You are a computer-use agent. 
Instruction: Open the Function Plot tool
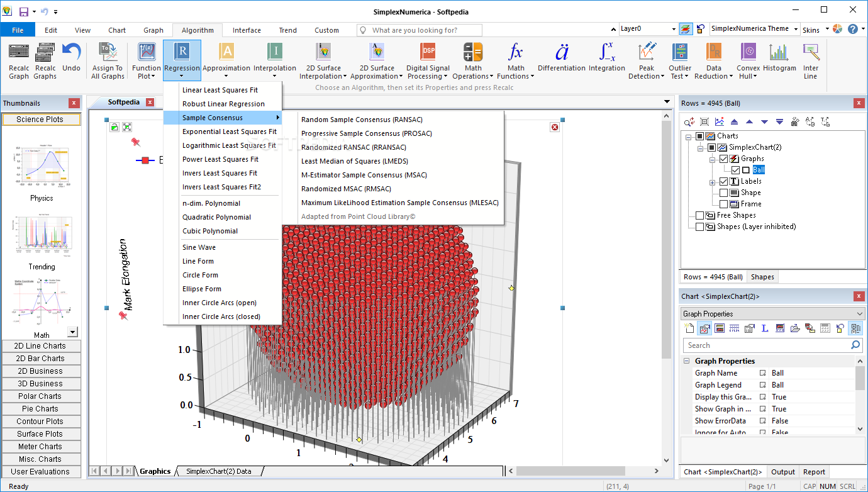[x=146, y=61]
